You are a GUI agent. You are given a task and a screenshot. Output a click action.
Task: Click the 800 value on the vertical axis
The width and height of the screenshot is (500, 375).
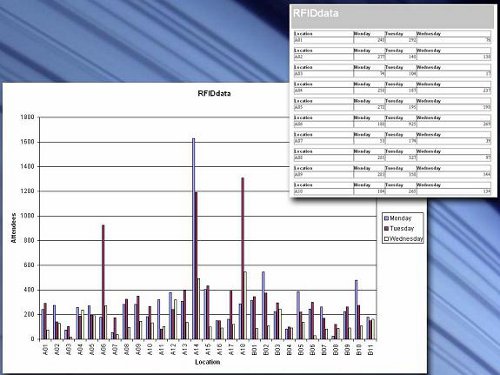[x=29, y=241]
